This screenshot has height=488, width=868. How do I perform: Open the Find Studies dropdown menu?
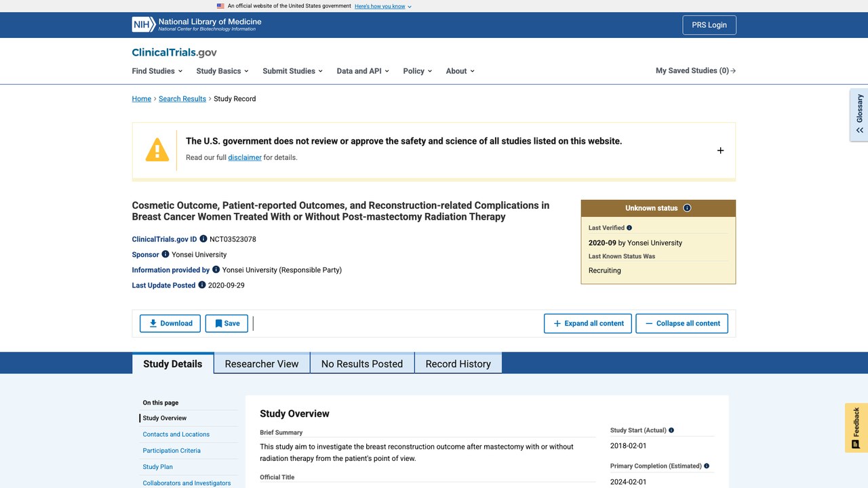(157, 70)
